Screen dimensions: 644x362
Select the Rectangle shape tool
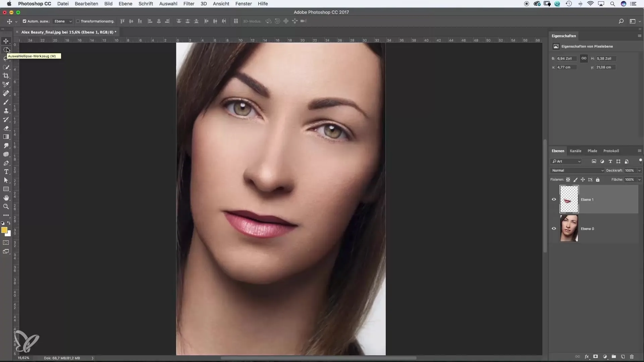pyautogui.click(x=6, y=189)
